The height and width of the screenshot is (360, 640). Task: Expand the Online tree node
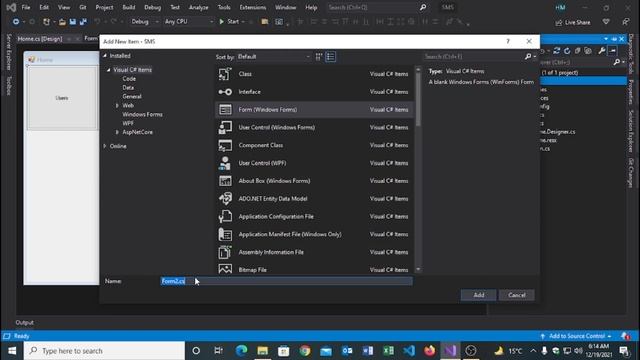105,146
